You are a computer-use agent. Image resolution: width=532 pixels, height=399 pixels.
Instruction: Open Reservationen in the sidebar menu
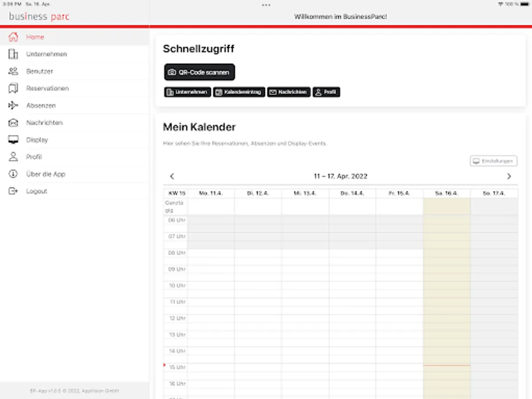tap(74, 88)
